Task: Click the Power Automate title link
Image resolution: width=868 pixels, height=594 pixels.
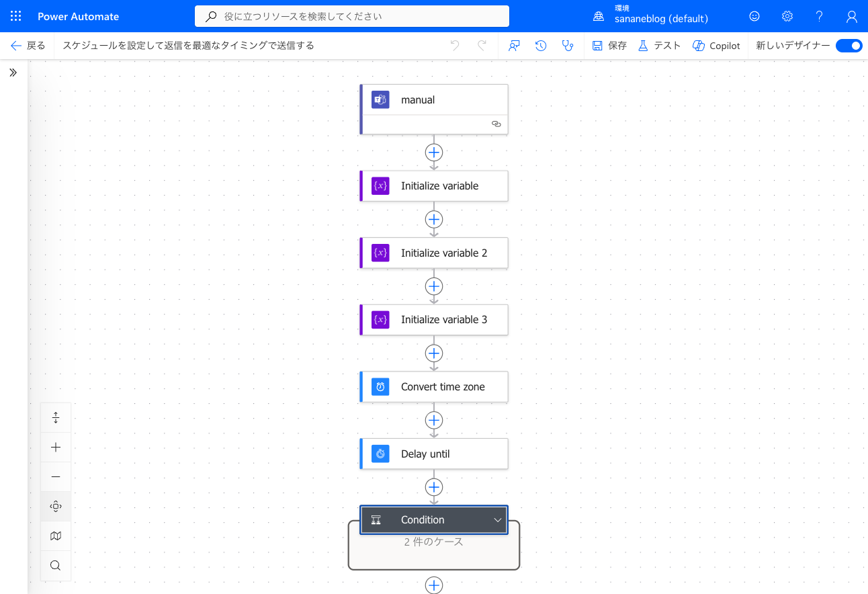Action: pos(79,16)
